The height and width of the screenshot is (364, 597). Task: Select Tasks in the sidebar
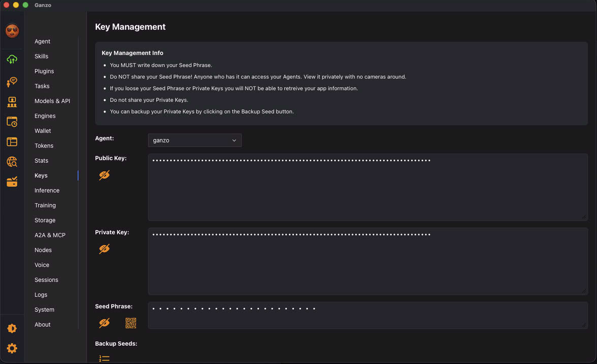[x=42, y=86]
